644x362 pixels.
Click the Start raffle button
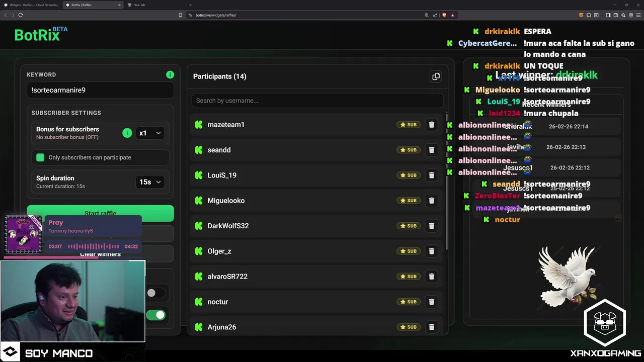point(101,213)
